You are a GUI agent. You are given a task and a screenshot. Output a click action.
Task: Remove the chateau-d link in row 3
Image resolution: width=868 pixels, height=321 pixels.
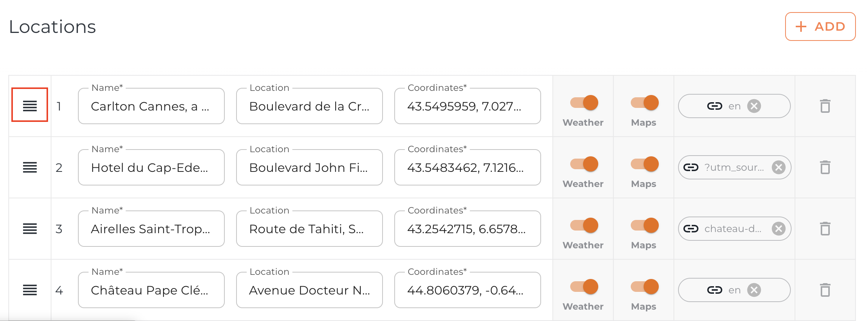(778, 229)
